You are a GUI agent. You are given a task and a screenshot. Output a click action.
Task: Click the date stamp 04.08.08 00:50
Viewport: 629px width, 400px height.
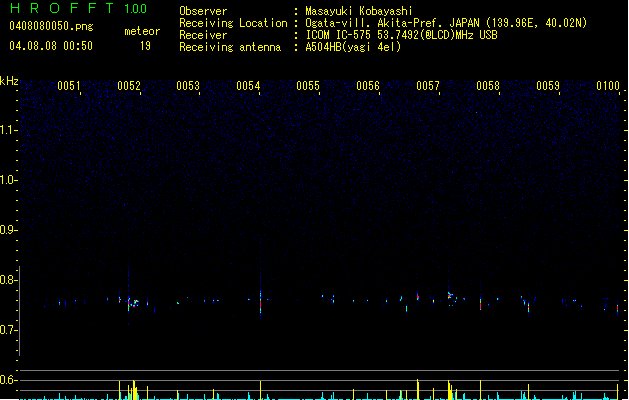point(51,46)
